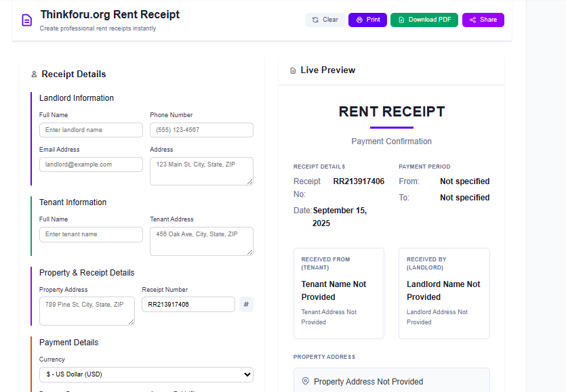The image size is (566, 392).
Task: Click the landlord Address text area
Action: 201,171
